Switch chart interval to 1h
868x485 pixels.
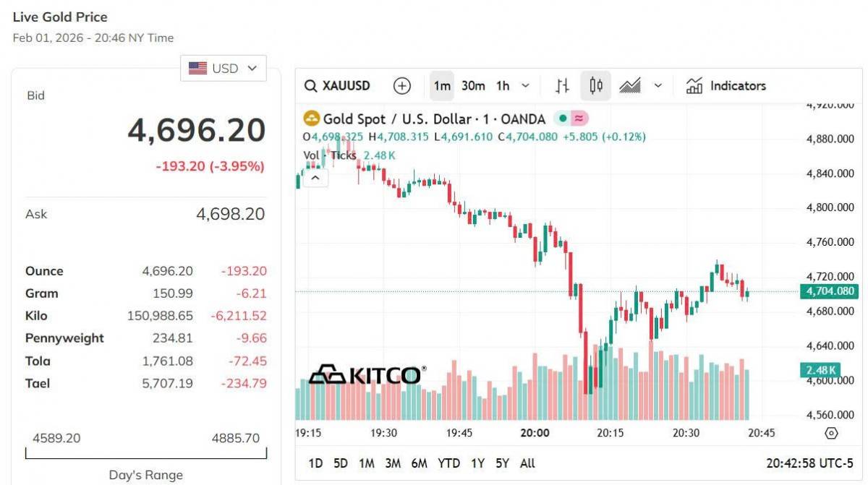[503, 86]
